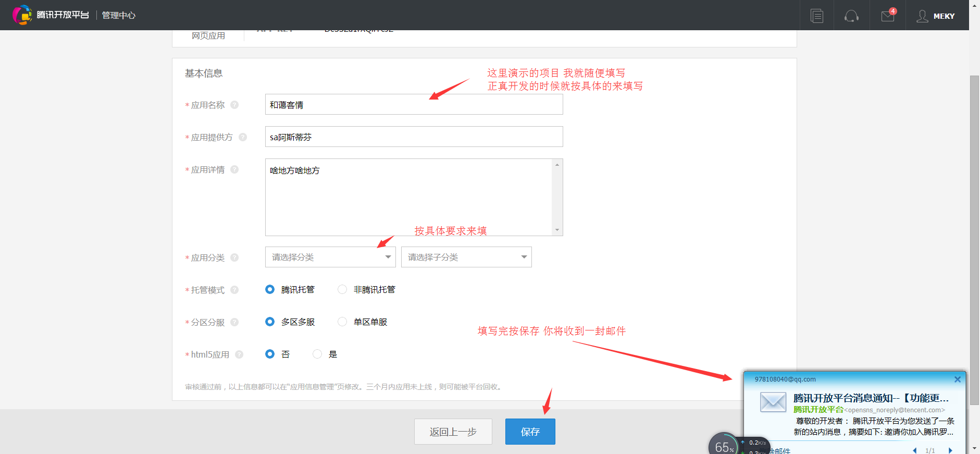Select 非腾讯托管 hosting mode

[x=342, y=289]
